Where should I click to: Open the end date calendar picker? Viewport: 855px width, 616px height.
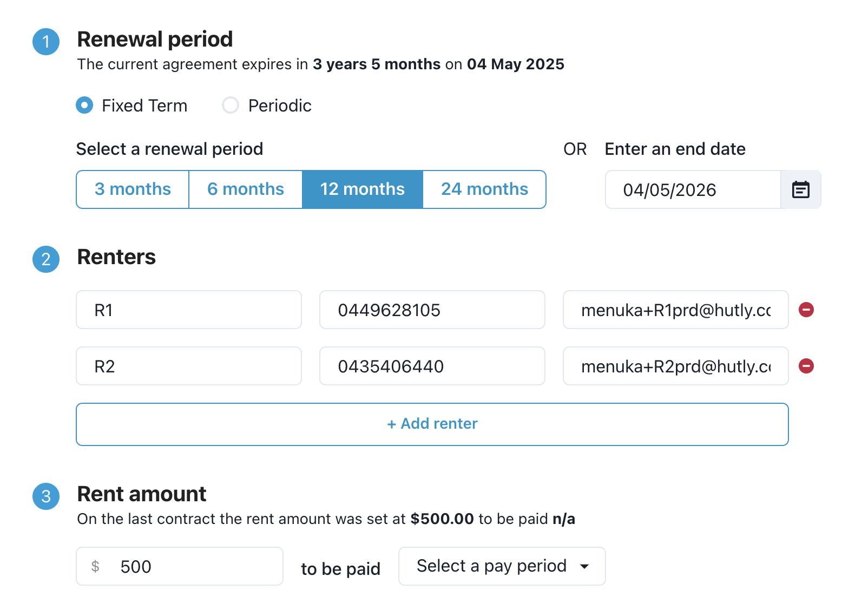[800, 189]
